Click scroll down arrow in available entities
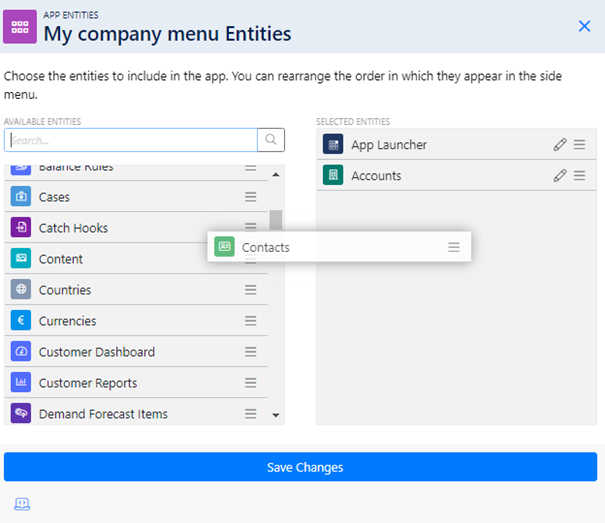 (x=275, y=415)
